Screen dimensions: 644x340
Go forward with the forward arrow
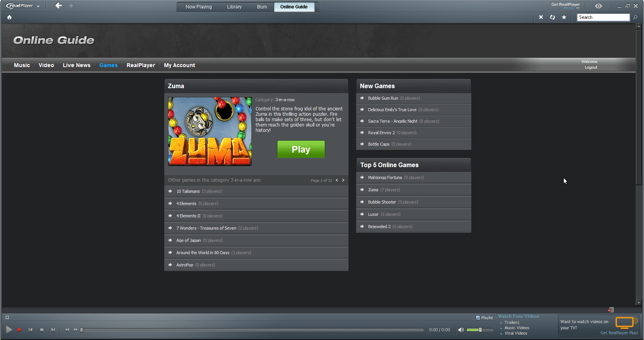click(x=71, y=5)
